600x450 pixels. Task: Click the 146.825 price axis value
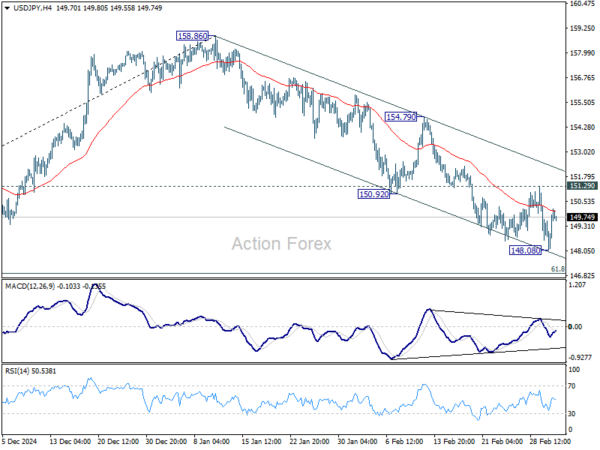(582, 276)
